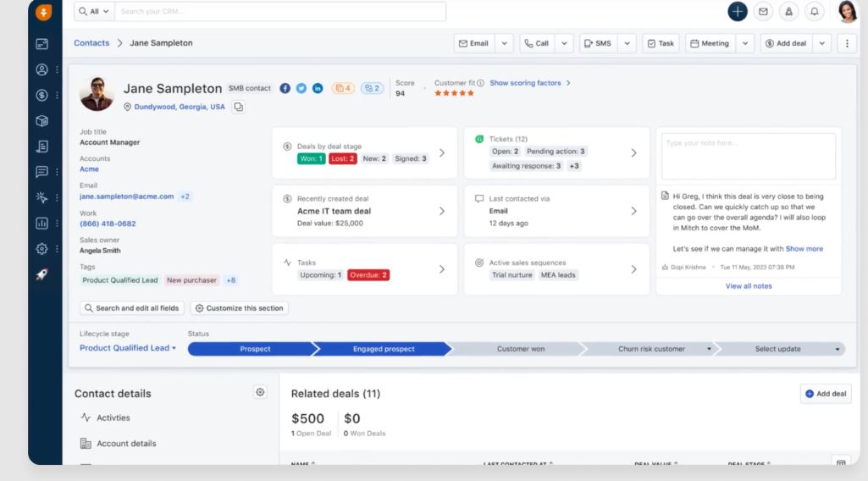Open View all notes link
The height and width of the screenshot is (481, 868).
[x=749, y=286]
